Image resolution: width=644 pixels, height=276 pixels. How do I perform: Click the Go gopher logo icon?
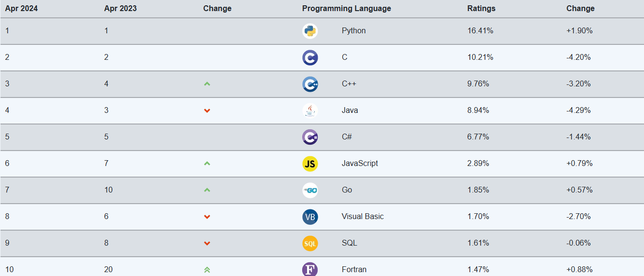(310, 190)
